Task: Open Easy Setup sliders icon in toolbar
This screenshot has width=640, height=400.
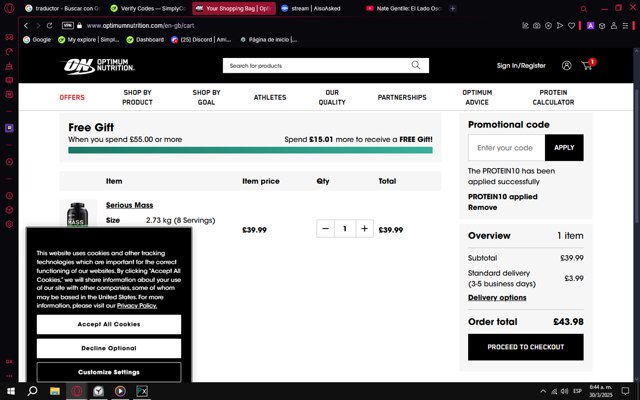Action: coord(625,25)
